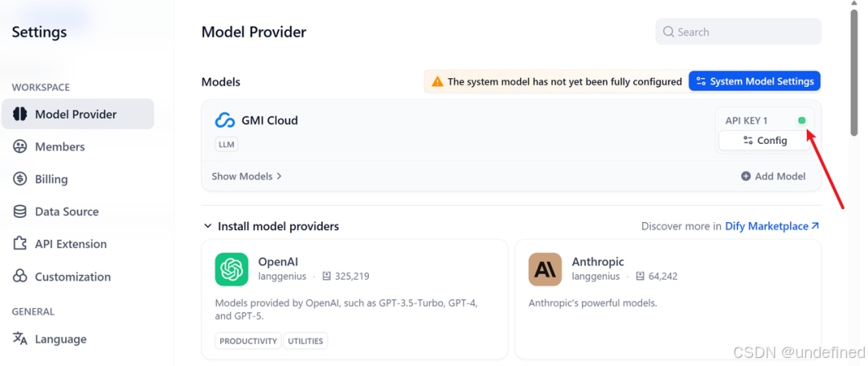The image size is (868, 366).
Task: Click into the Search field
Action: [x=739, y=32]
